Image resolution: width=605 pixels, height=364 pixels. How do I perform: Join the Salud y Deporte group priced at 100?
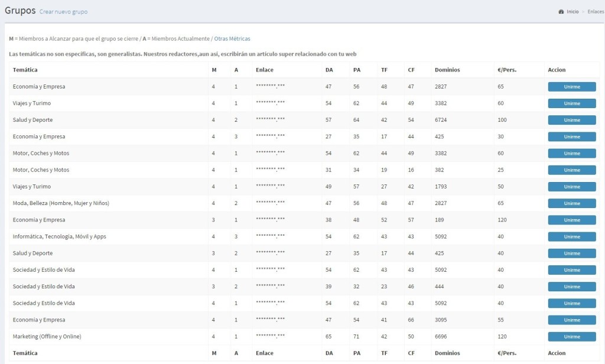[x=572, y=120]
